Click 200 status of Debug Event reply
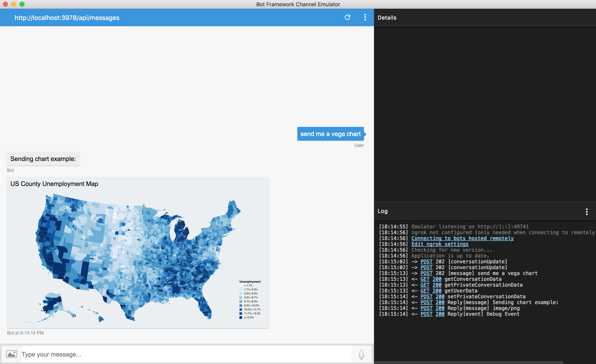 (440, 314)
